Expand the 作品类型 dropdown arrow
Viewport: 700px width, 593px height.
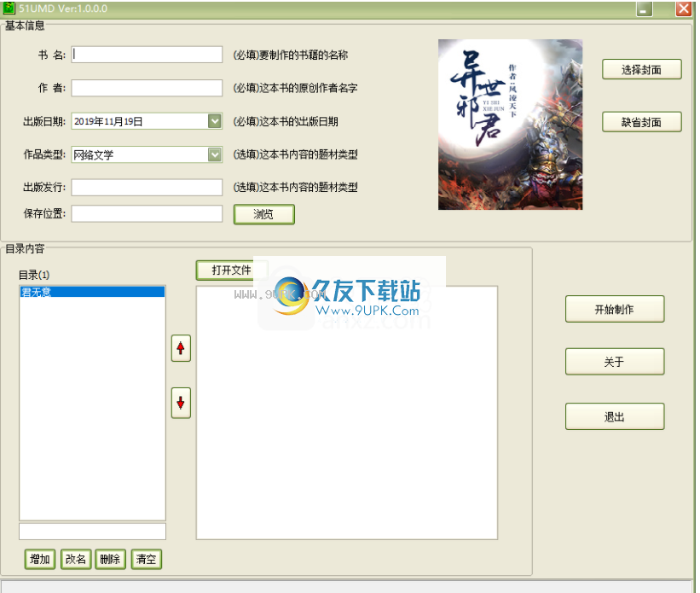click(x=215, y=154)
